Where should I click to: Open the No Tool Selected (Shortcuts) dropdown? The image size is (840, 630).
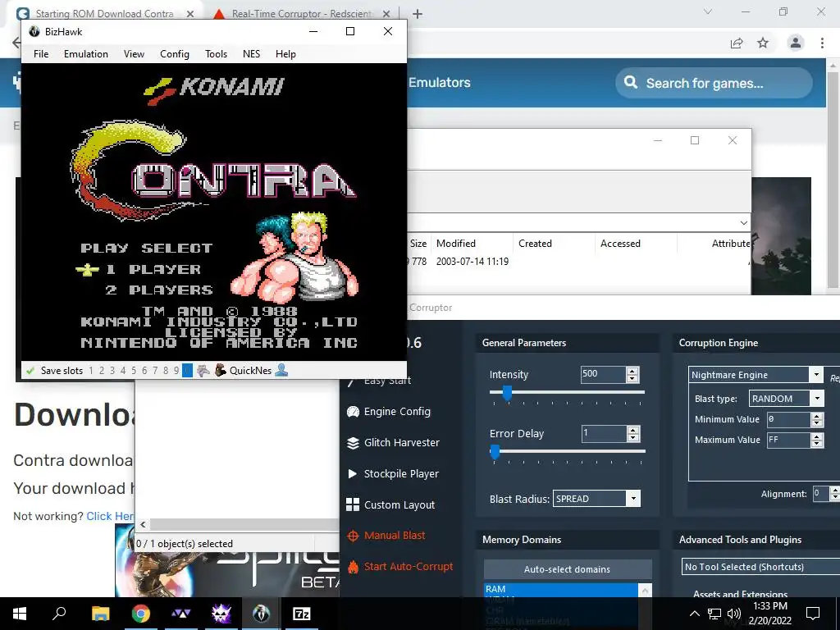760,567
